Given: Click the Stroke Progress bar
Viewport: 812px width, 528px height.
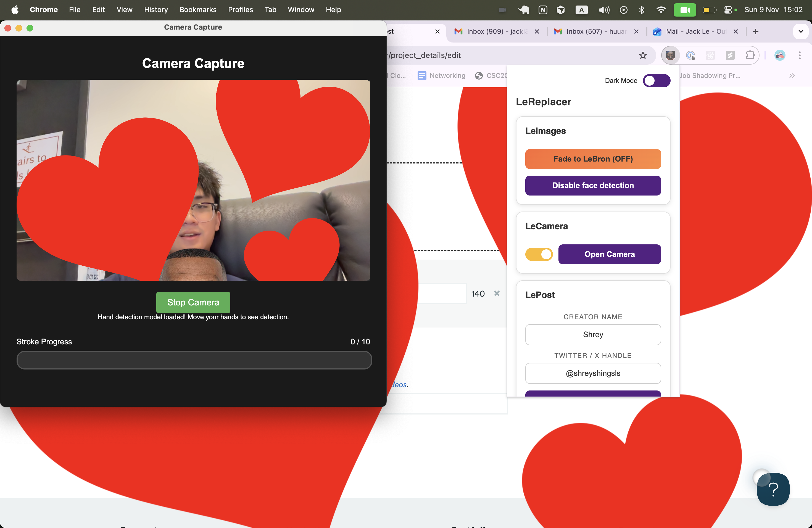Looking at the screenshot, I should pyautogui.click(x=194, y=360).
